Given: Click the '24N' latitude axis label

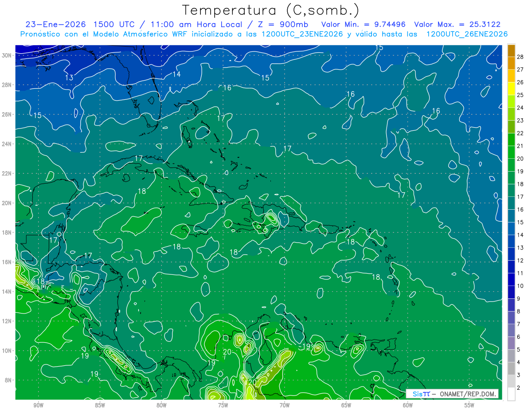Looking at the screenshot, I should [7, 144].
